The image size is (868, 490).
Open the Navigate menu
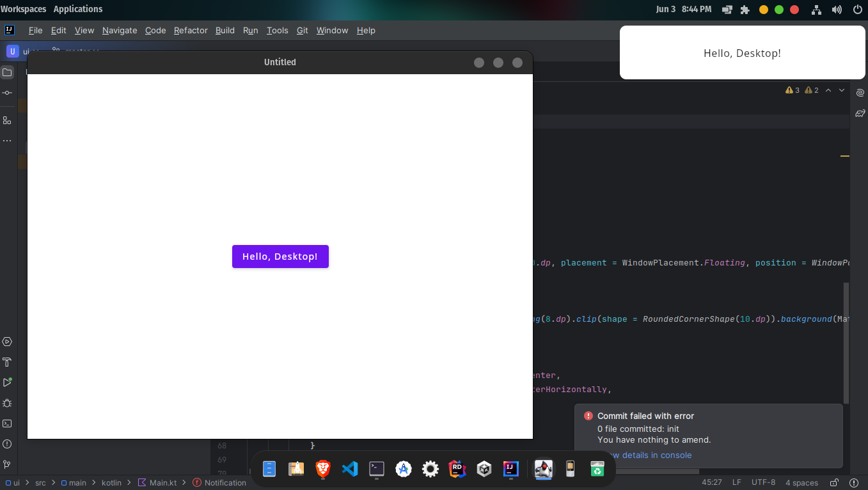coord(120,30)
